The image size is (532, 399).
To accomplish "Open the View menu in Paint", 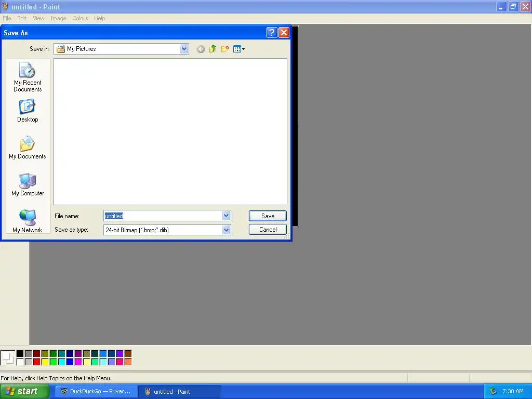I will pos(38,18).
